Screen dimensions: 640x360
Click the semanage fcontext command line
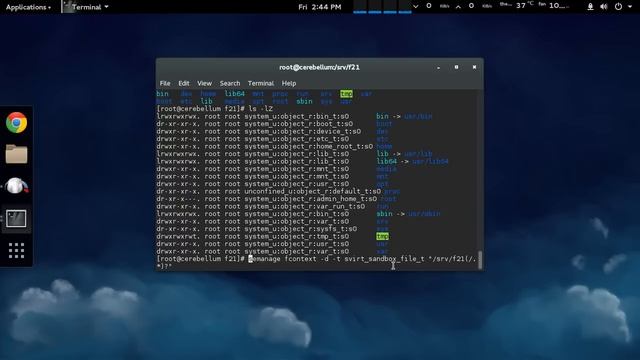point(316,262)
